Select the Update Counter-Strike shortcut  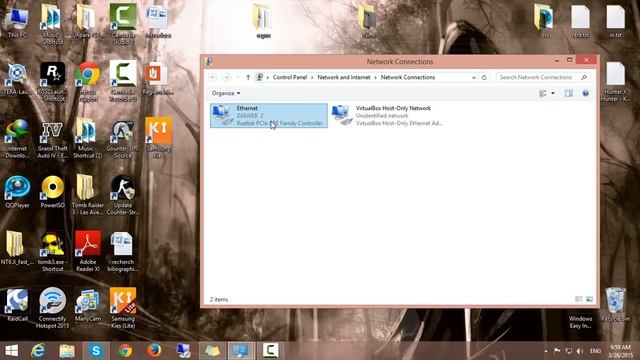(x=123, y=196)
